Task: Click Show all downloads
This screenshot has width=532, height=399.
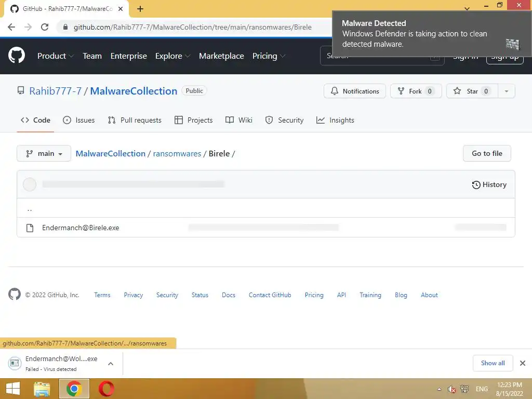Action: tap(493, 363)
